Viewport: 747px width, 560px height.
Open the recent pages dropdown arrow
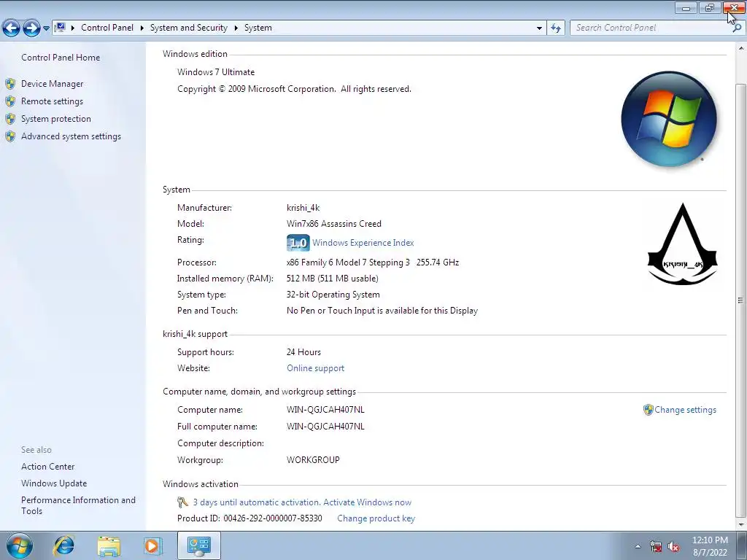[46, 28]
